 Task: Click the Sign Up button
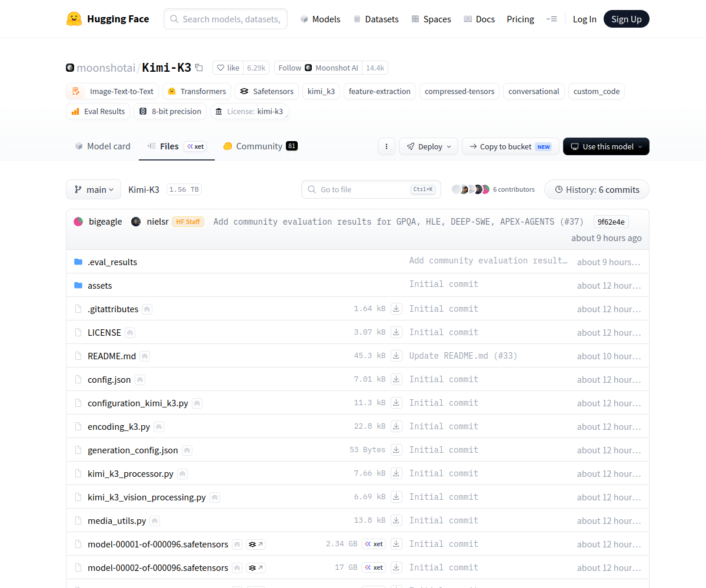click(626, 19)
